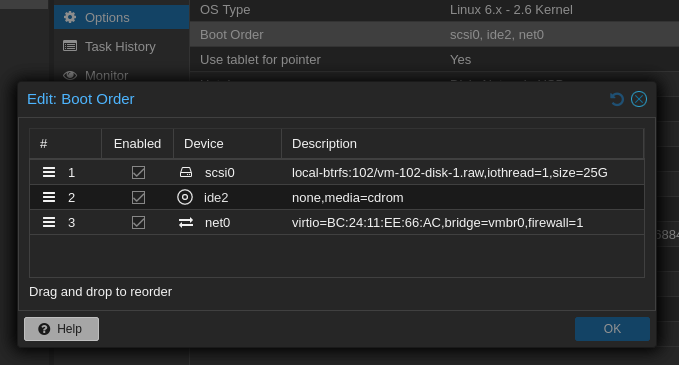Click the reset icon in Boot Order dialog
The width and height of the screenshot is (679, 365).
coord(617,99)
